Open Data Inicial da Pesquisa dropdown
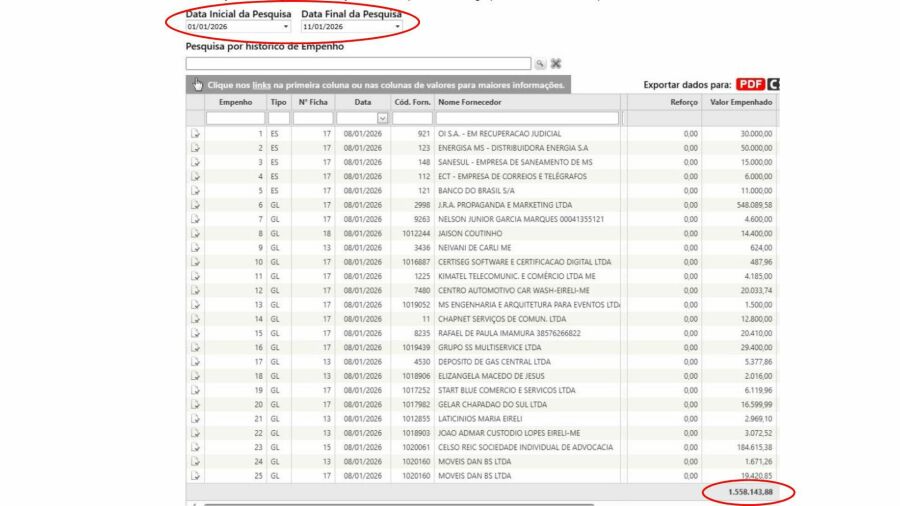 [285, 27]
